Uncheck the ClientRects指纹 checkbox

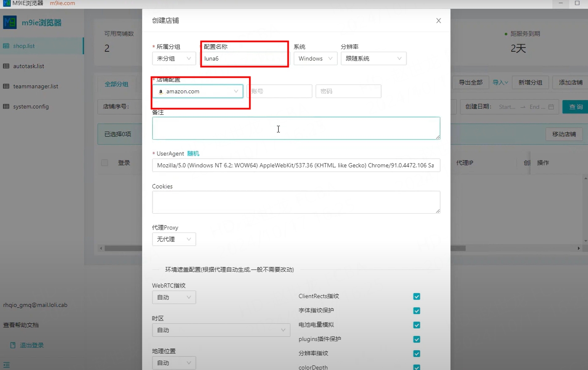tap(417, 296)
